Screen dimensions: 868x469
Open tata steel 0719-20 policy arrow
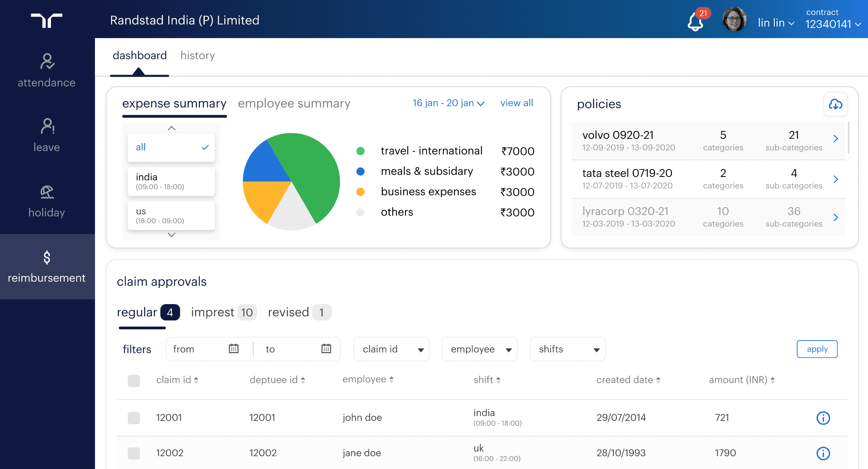pos(836,179)
